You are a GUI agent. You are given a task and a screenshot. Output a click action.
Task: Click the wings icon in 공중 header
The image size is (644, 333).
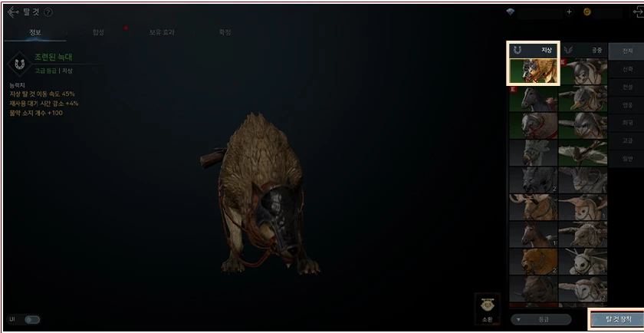point(568,50)
